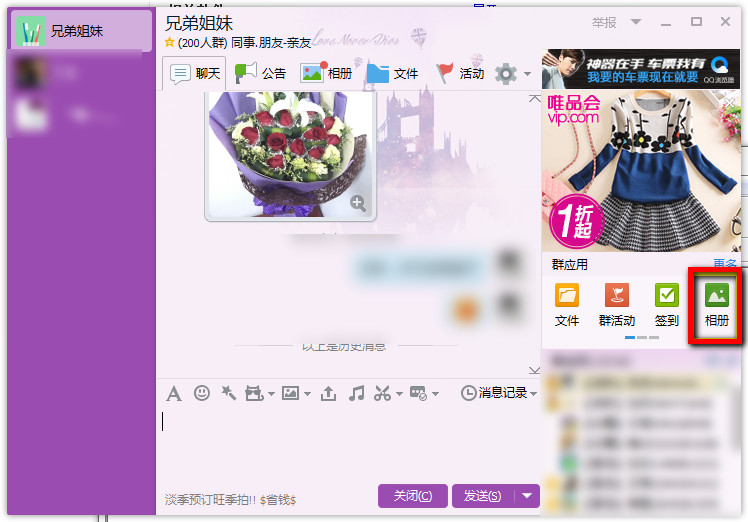Click chat scroll up arrow
The height and width of the screenshot is (522, 748).
pos(534,98)
